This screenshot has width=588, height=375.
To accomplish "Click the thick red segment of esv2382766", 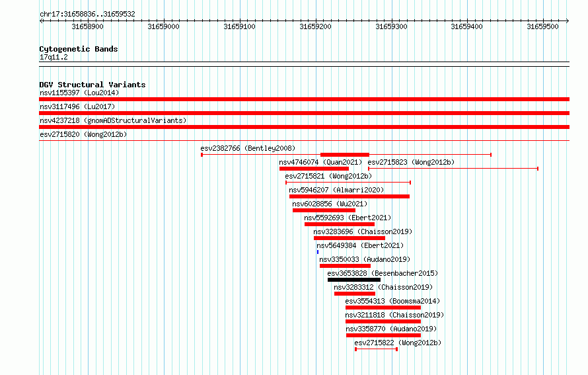I will (x=345, y=155).
